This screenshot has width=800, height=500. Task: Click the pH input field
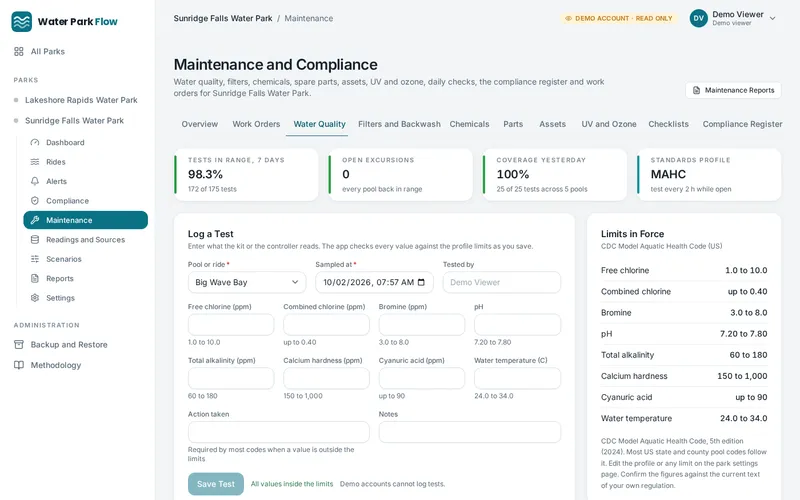[517, 325]
